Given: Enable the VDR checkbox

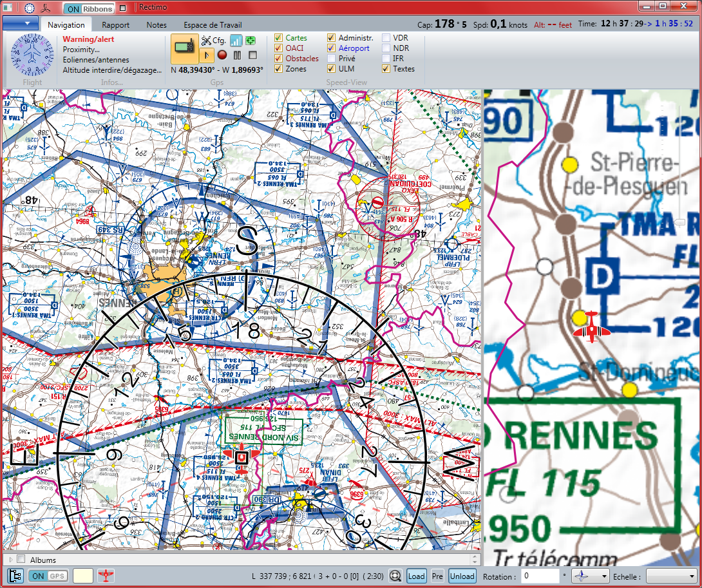Looking at the screenshot, I should 386,37.
